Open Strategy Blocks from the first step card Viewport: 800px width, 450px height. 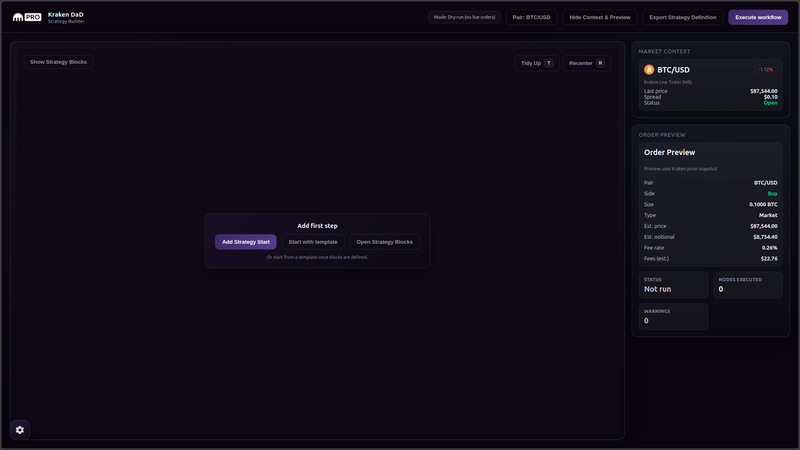[x=384, y=242]
